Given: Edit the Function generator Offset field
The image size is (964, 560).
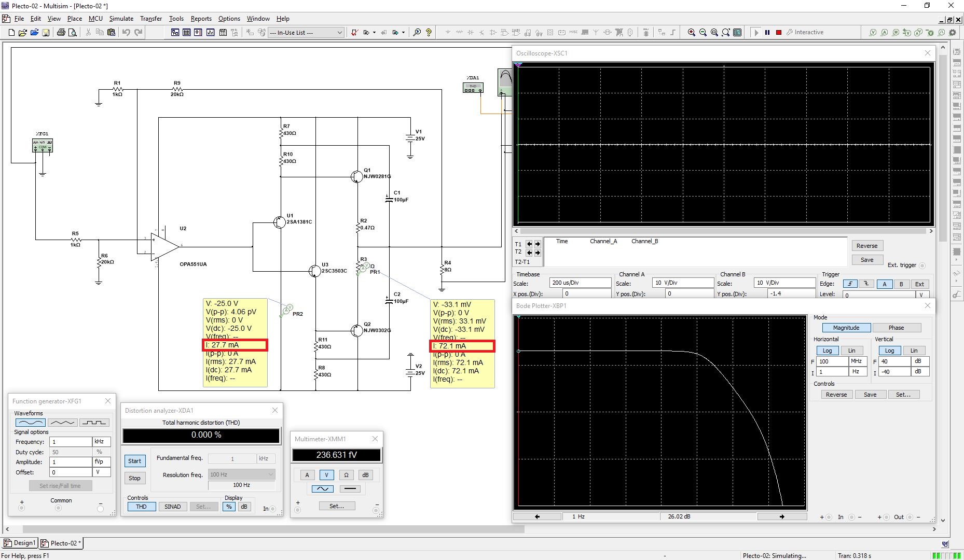Looking at the screenshot, I should (x=71, y=472).
